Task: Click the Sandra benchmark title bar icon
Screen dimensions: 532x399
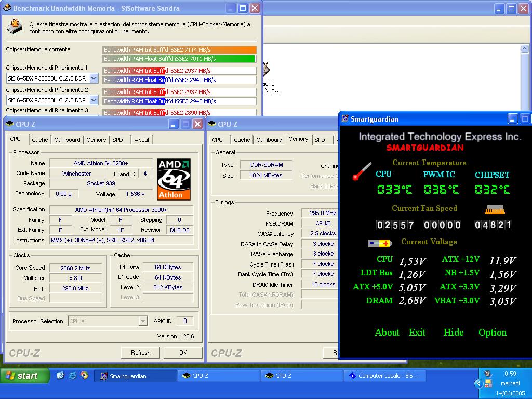Action: coord(7,8)
